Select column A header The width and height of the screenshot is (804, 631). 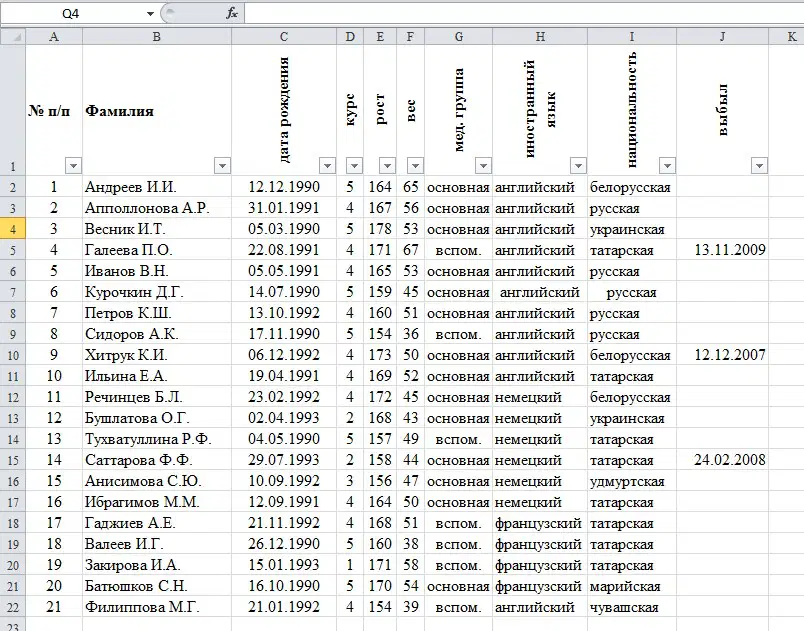[54, 37]
